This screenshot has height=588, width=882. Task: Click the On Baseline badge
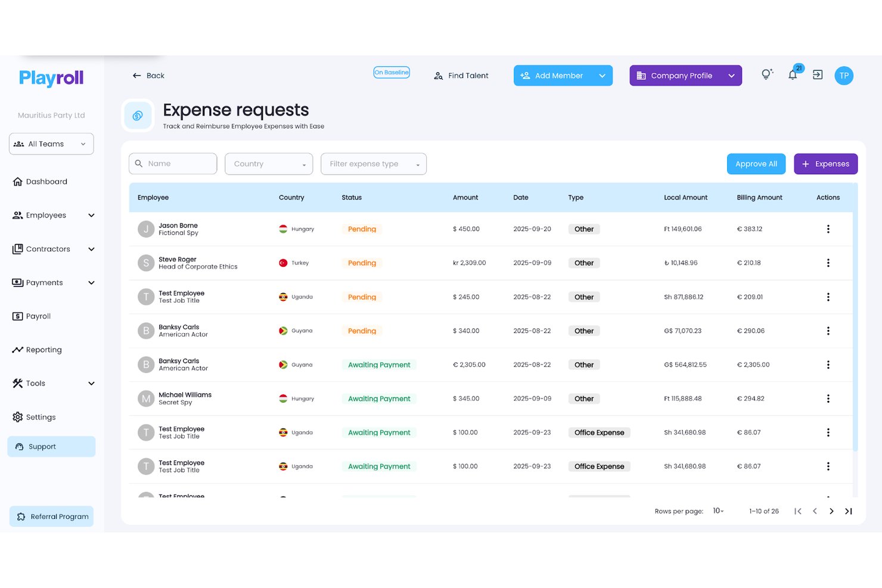coord(392,73)
